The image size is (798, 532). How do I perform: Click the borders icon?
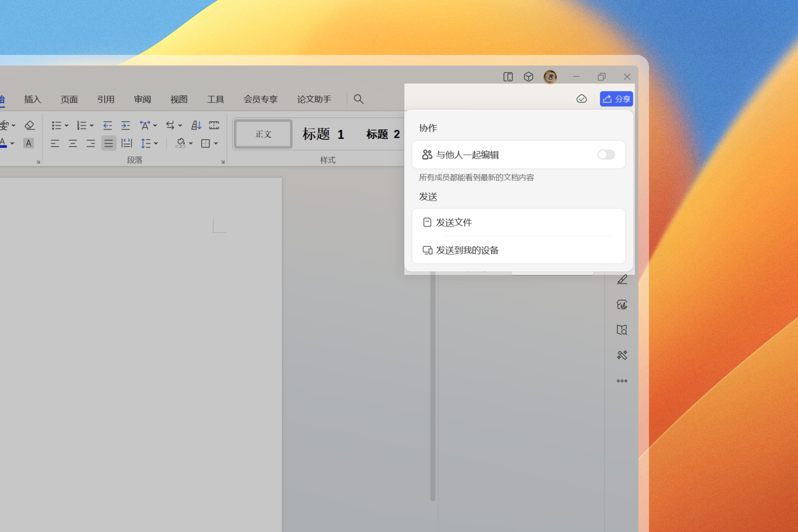(206, 144)
